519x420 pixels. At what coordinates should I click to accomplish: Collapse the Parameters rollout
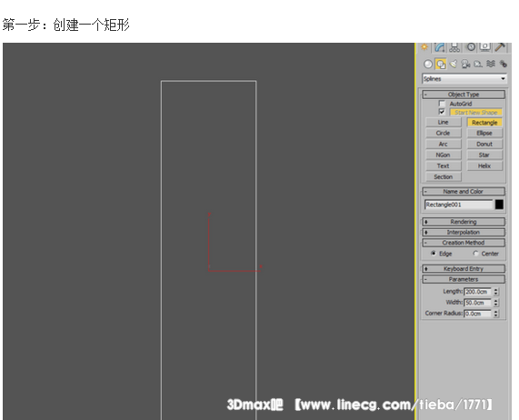[x=464, y=279]
